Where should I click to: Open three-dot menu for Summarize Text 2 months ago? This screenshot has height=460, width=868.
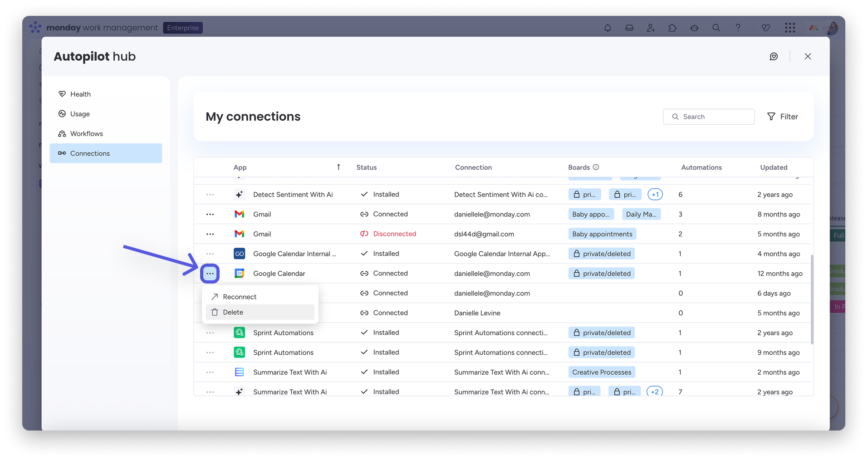(x=210, y=372)
